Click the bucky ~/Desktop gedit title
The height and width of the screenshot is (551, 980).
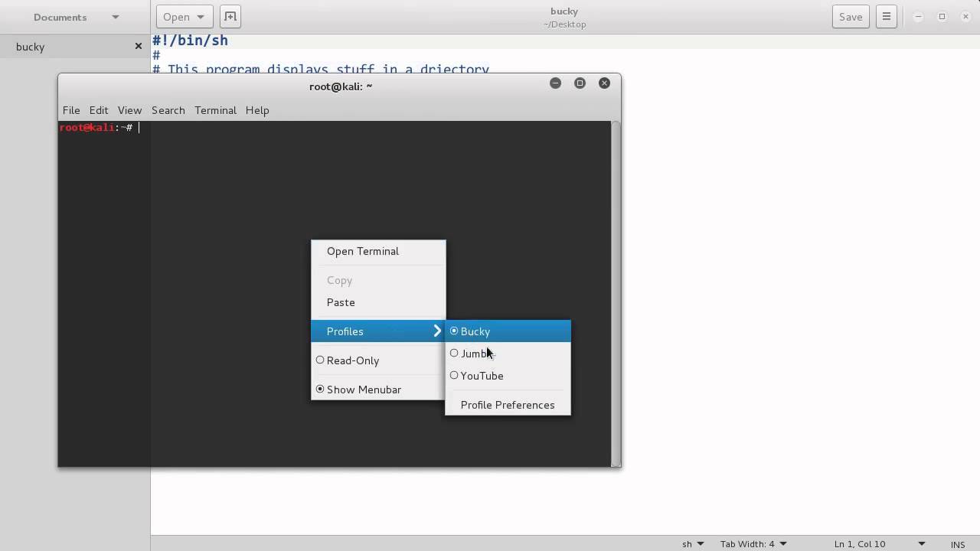(564, 17)
